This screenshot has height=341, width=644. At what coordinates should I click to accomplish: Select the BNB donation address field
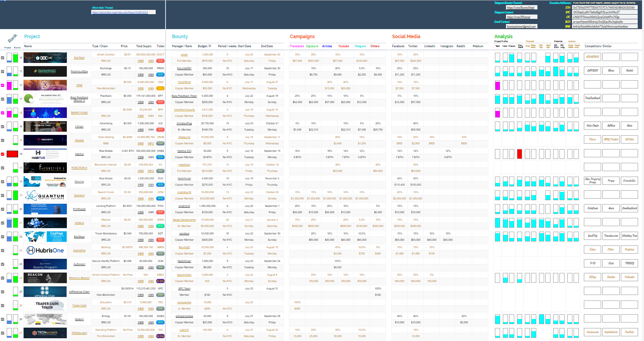605,26
